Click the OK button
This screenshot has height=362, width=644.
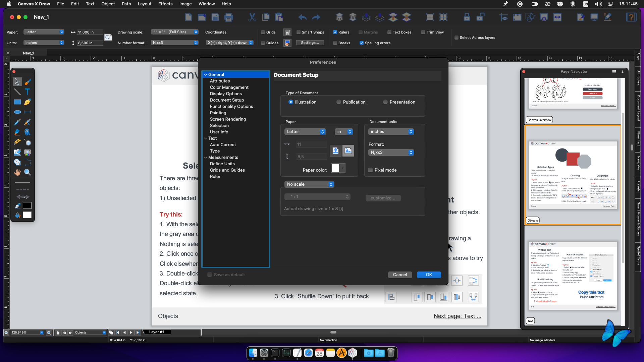coord(429,275)
